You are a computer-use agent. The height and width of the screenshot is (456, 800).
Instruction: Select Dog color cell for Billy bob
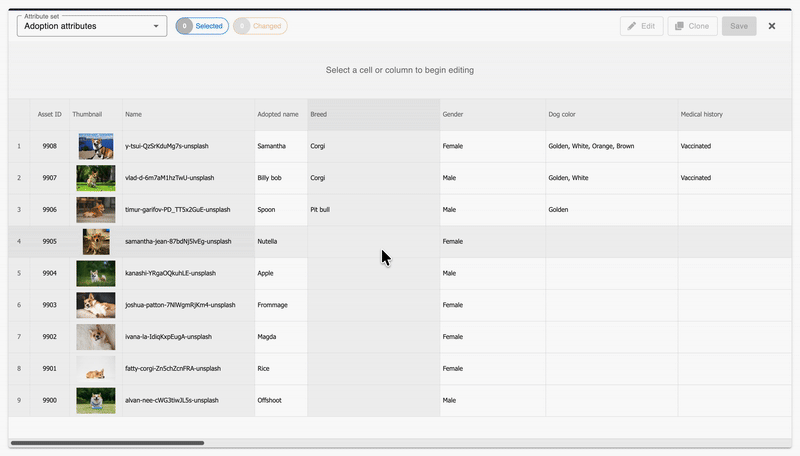click(x=610, y=178)
